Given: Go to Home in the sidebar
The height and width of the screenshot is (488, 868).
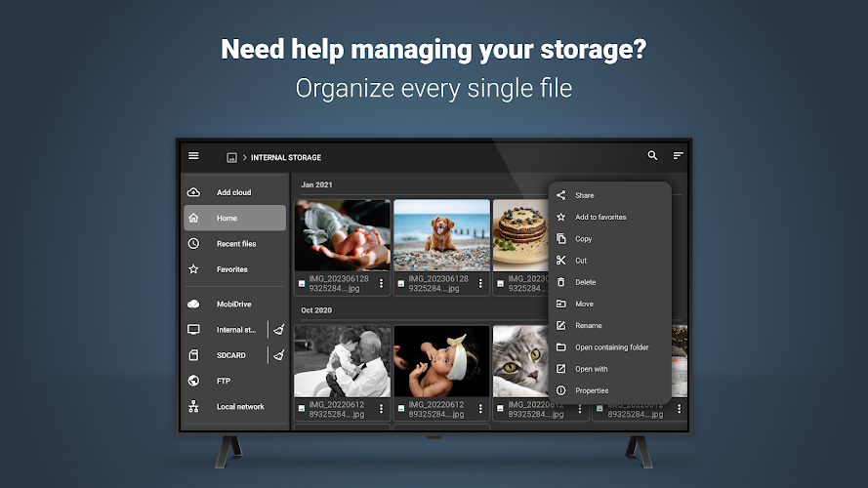Looking at the screenshot, I should 234,218.
